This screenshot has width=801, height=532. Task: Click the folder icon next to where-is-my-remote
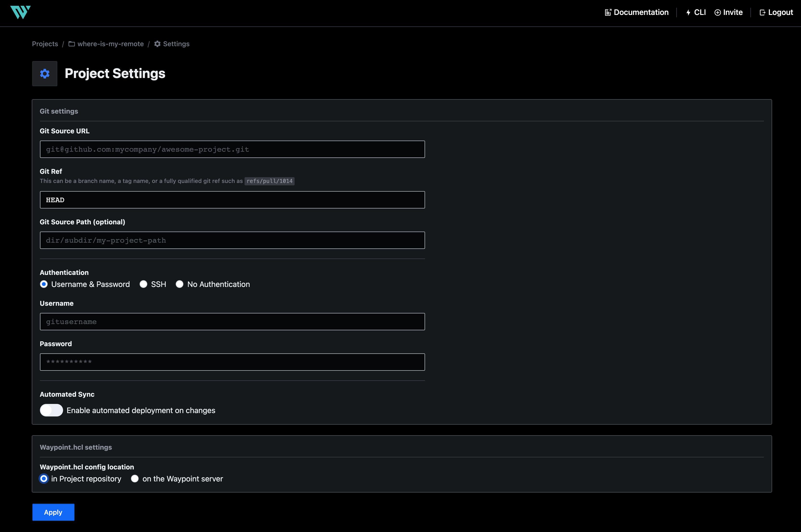click(x=71, y=44)
